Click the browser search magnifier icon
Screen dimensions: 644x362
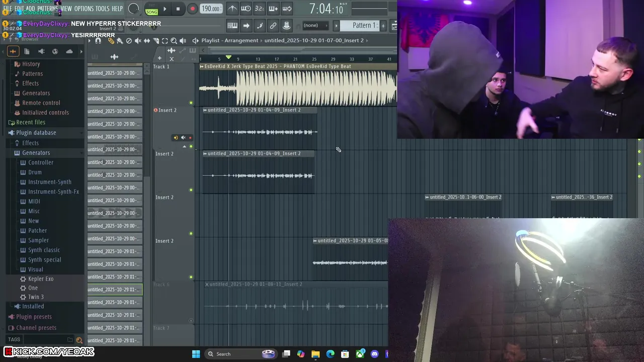click(79, 340)
